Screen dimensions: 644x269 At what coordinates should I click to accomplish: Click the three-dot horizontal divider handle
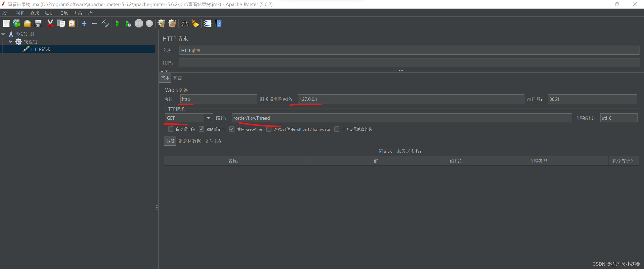tap(401, 71)
